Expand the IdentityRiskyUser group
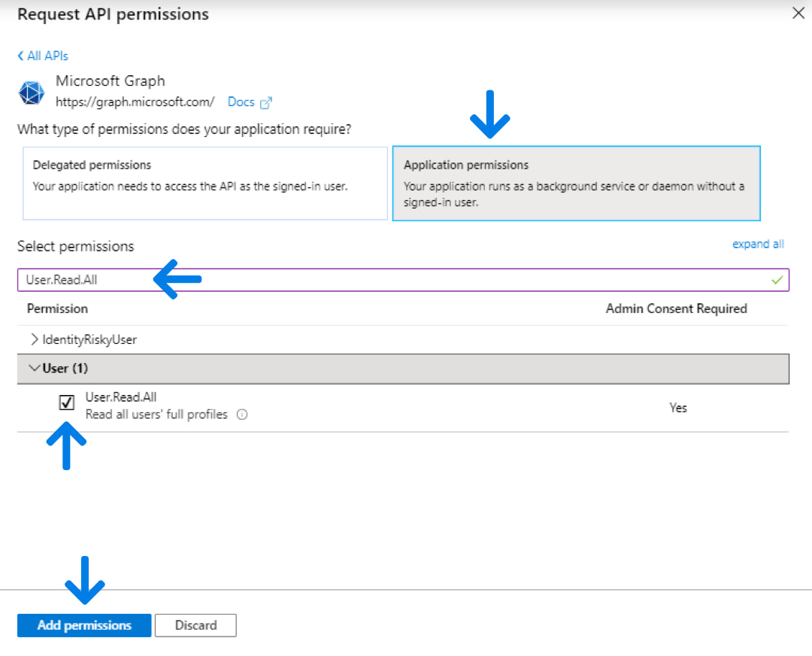 coord(34,339)
